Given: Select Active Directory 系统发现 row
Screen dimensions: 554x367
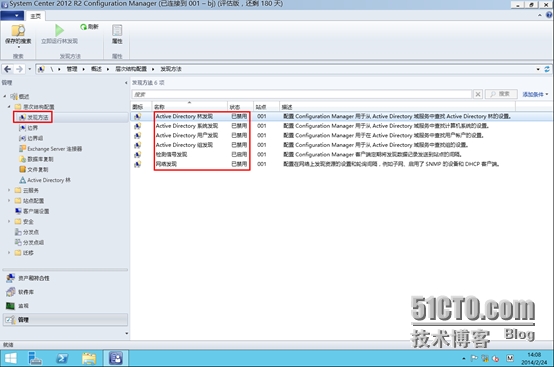Looking at the screenshot, I should coord(342,126).
